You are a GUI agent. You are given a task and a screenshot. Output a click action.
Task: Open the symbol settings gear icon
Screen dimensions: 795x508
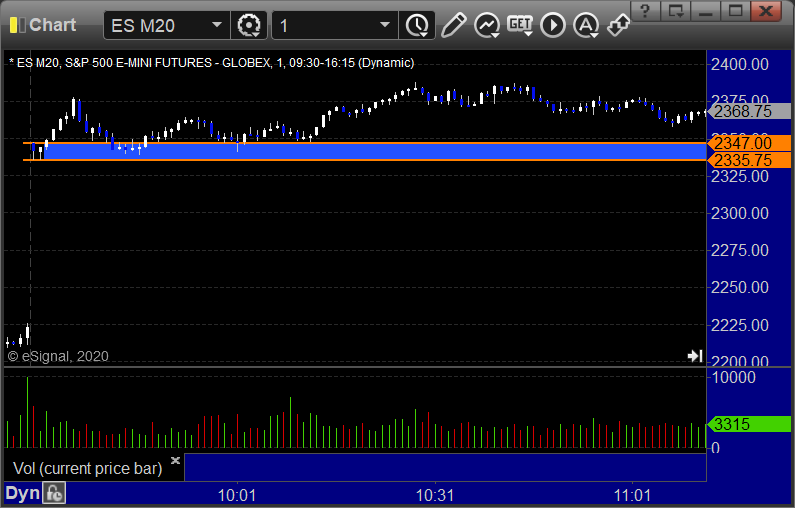pyautogui.click(x=248, y=25)
